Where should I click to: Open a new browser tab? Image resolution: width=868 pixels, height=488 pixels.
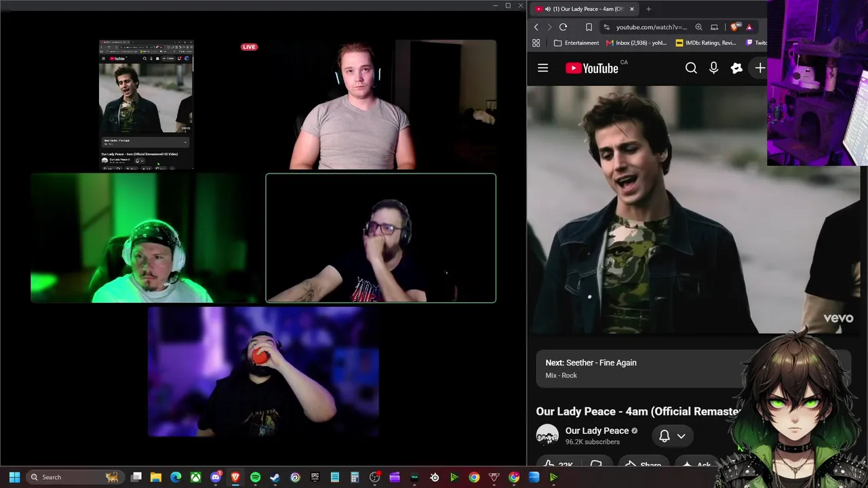click(648, 9)
